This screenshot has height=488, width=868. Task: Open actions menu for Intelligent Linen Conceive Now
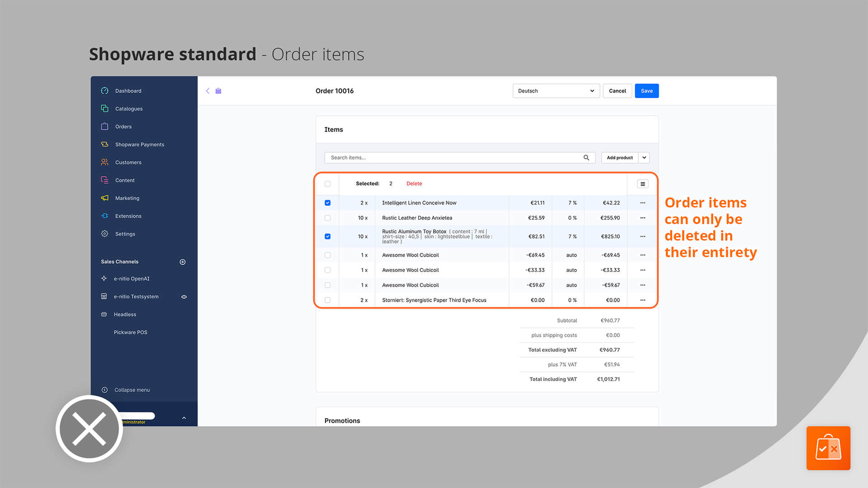643,203
